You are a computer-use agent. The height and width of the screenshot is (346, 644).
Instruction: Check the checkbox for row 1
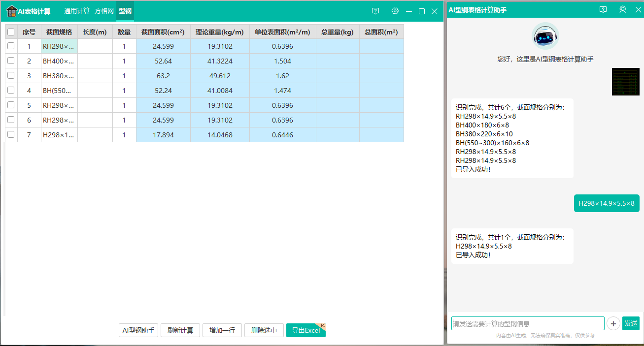pos(11,46)
